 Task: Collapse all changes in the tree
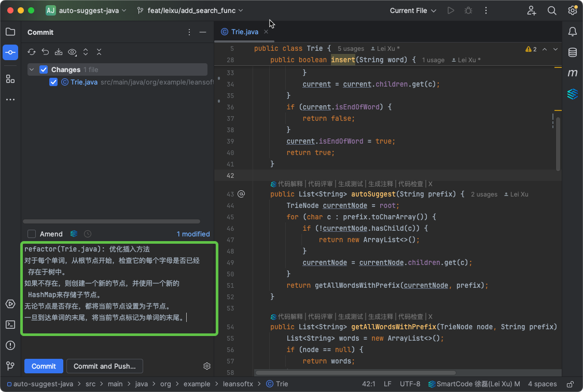99,52
